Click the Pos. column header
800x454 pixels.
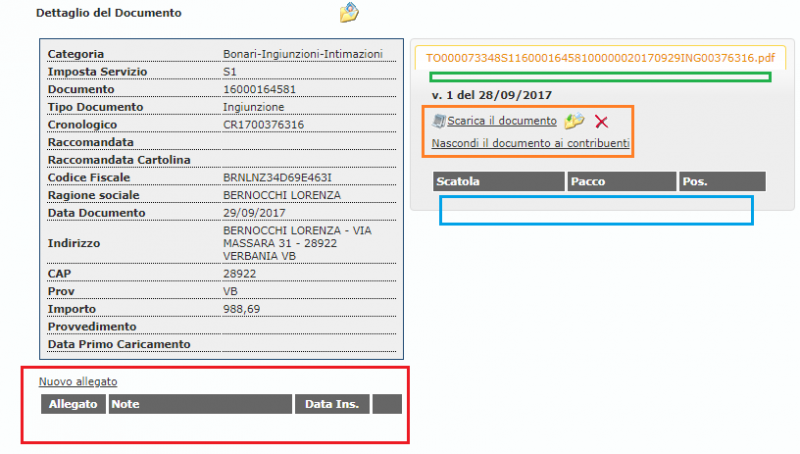722,182
